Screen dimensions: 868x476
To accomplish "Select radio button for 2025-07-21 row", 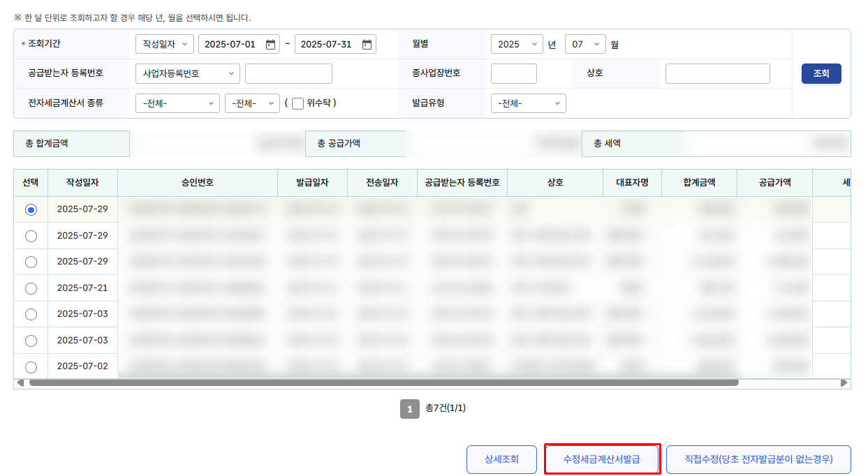I will [31, 288].
